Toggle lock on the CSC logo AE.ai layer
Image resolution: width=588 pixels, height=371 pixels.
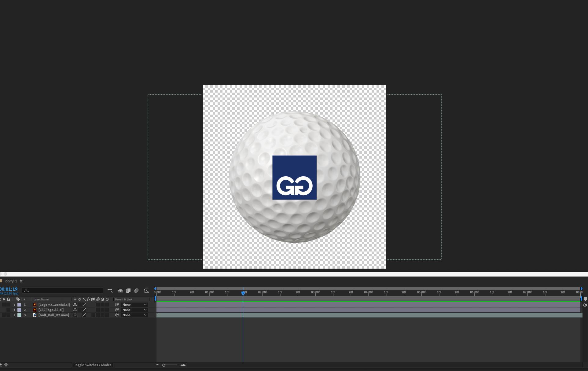[x=9, y=310]
